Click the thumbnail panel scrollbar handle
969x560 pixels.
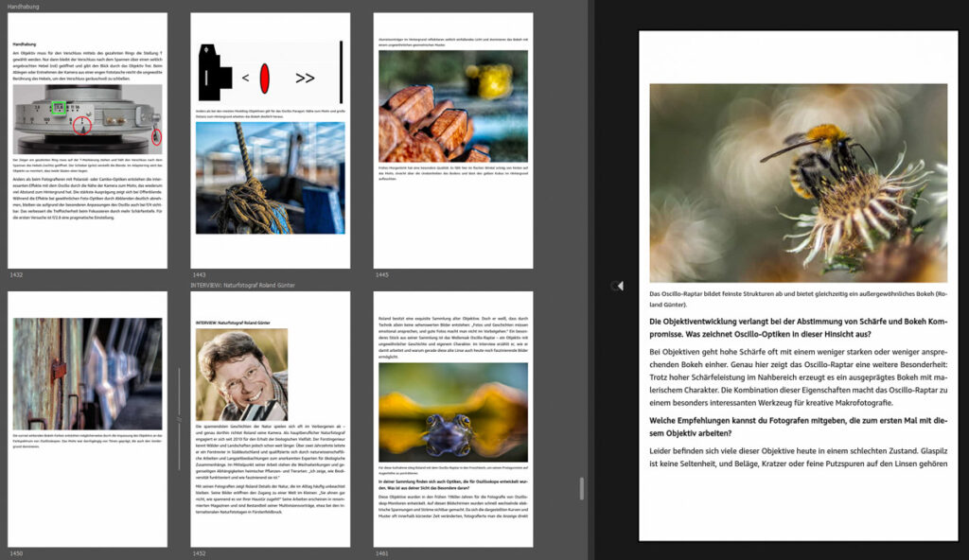(582, 488)
